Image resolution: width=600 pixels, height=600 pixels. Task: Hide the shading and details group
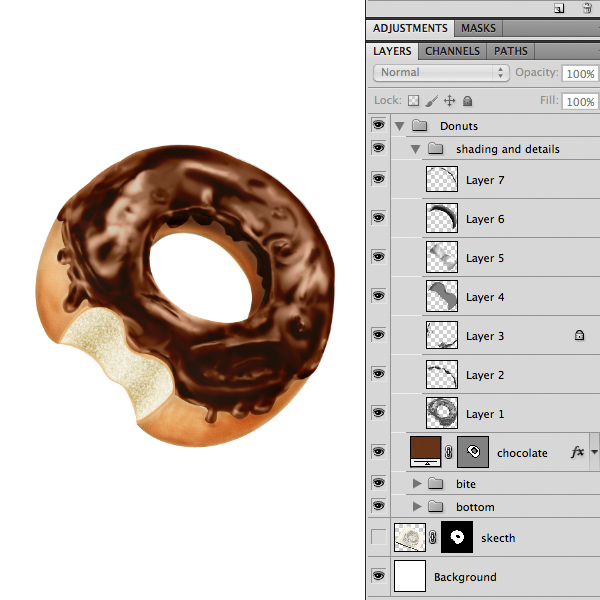378,148
